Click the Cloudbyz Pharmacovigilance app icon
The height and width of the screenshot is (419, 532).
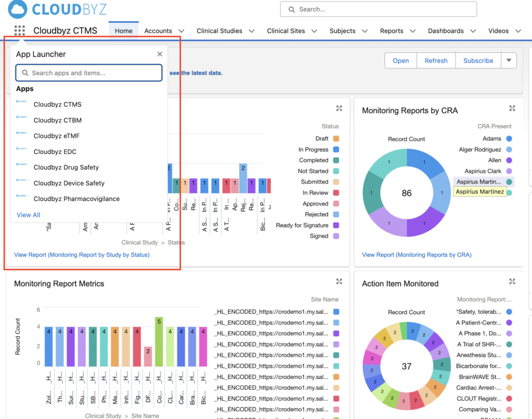[x=22, y=196]
